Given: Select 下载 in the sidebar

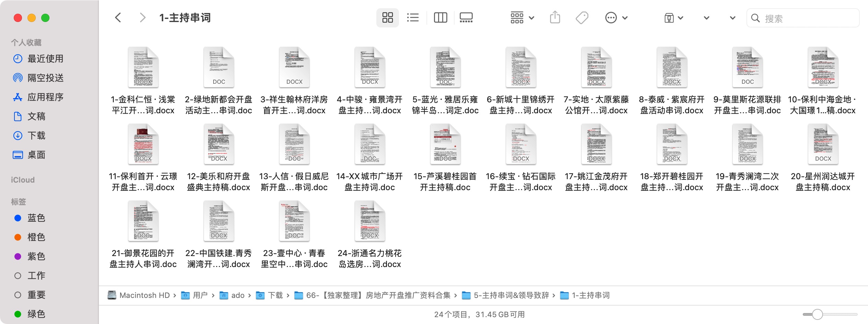Looking at the screenshot, I should click(x=36, y=136).
